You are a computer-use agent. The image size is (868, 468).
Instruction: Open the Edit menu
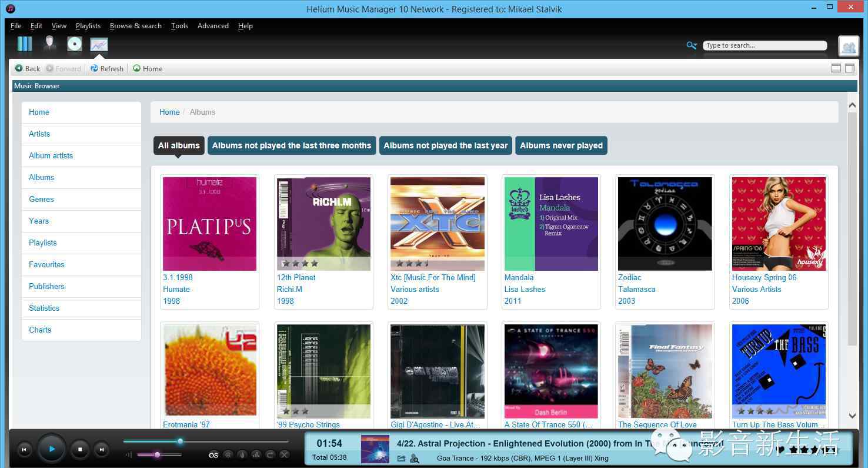tap(36, 26)
